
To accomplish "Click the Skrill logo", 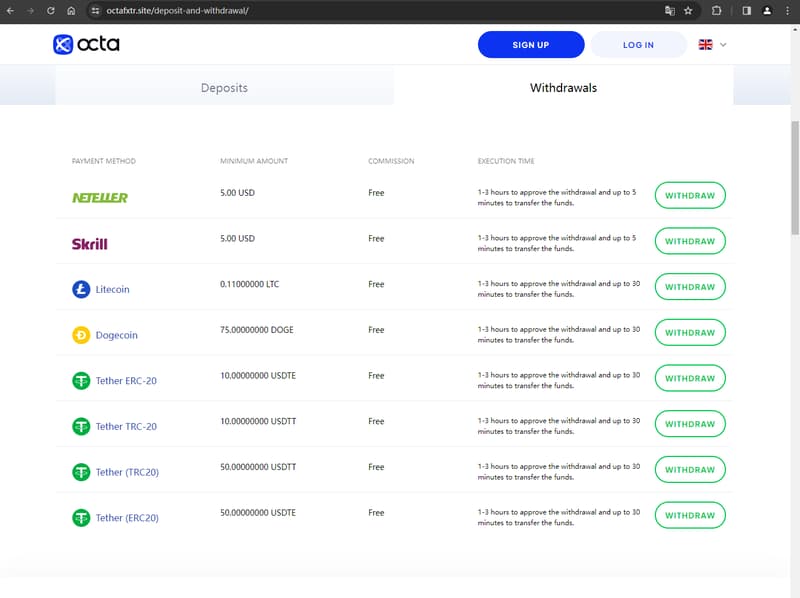I will click(90, 244).
